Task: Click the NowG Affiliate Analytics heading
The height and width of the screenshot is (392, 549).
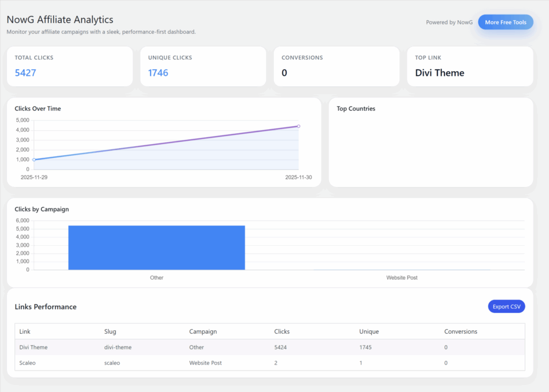Action: click(60, 19)
